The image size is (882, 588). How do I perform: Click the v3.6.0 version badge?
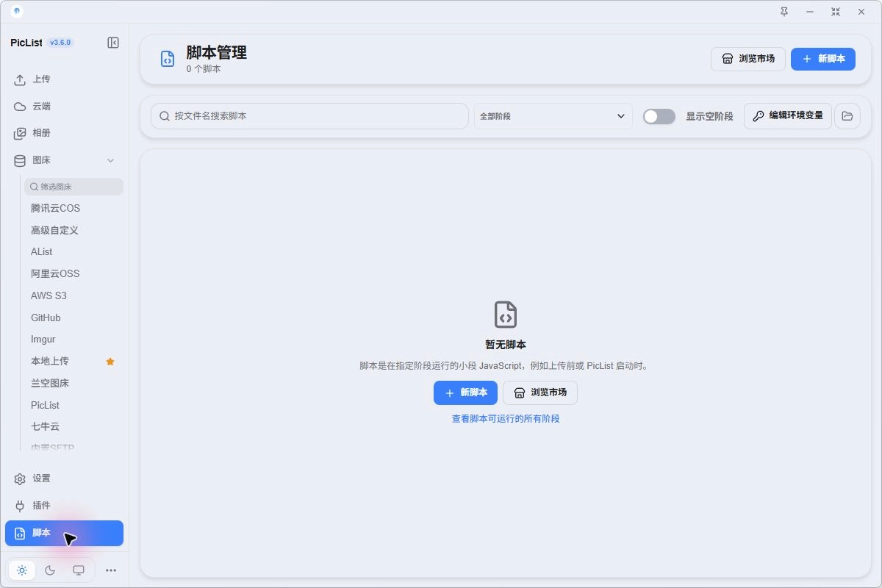[60, 43]
